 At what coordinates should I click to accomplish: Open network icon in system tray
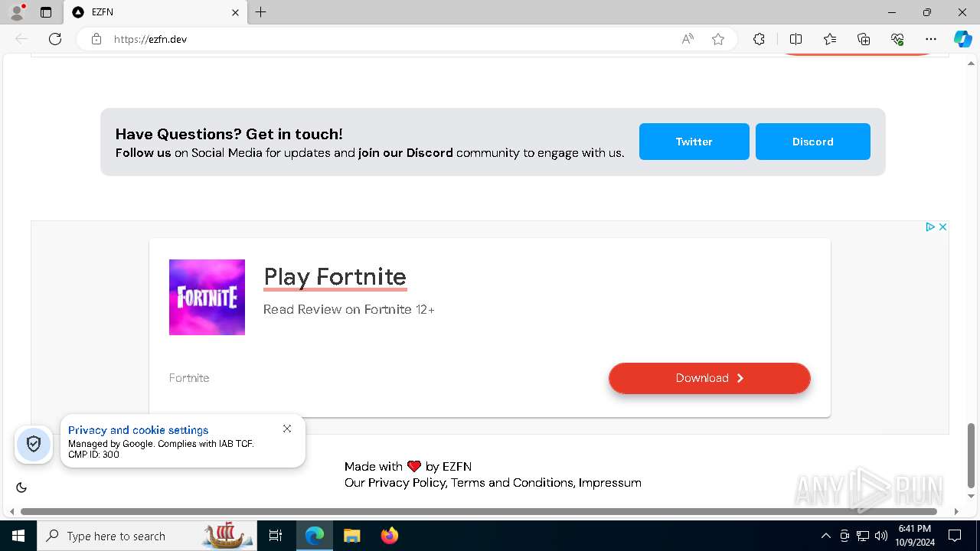click(x=863, y=536)
